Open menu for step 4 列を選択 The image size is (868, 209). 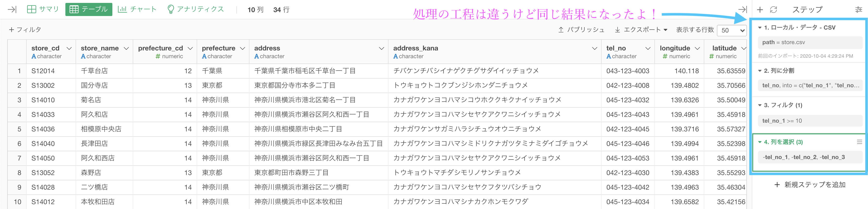coord(859,142)
